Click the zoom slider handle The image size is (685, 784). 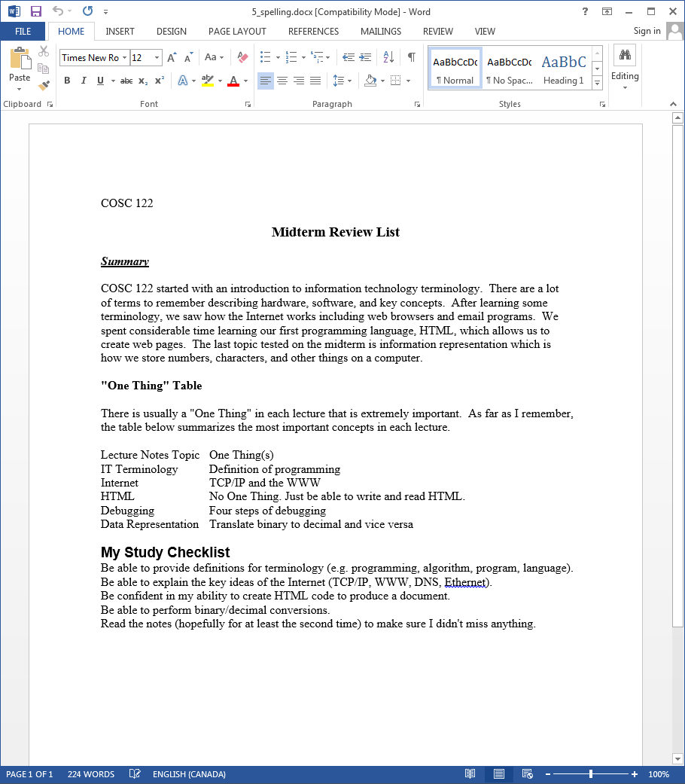tap(591, 774)
